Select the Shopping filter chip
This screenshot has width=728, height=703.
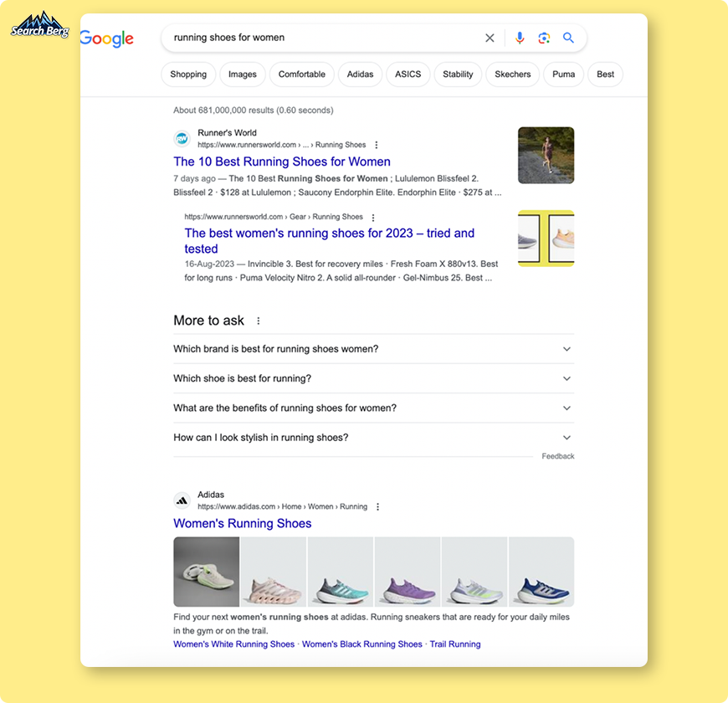[188, 74]
